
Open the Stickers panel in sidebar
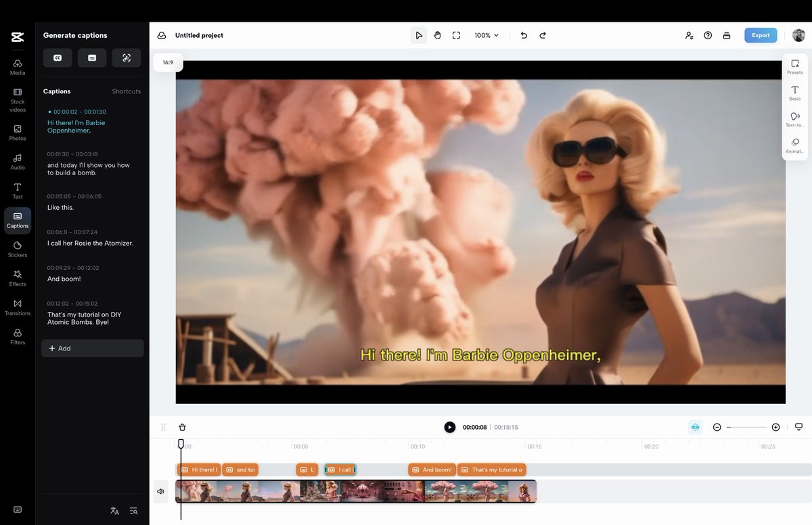tap(18, 249)
